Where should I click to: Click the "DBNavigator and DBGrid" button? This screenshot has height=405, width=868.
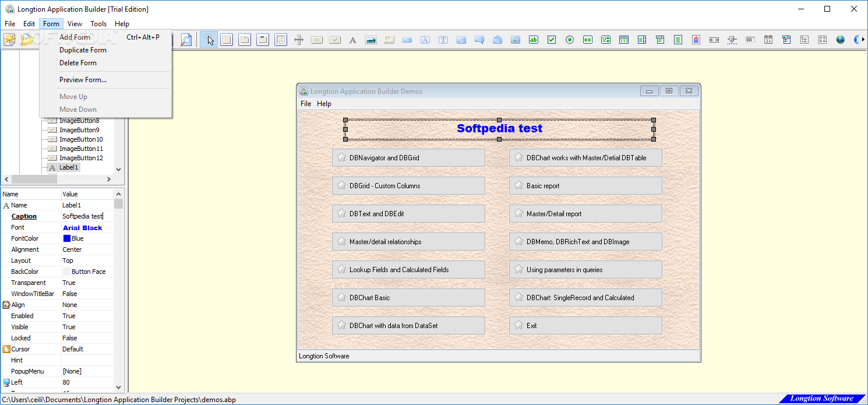click(408, 157)
